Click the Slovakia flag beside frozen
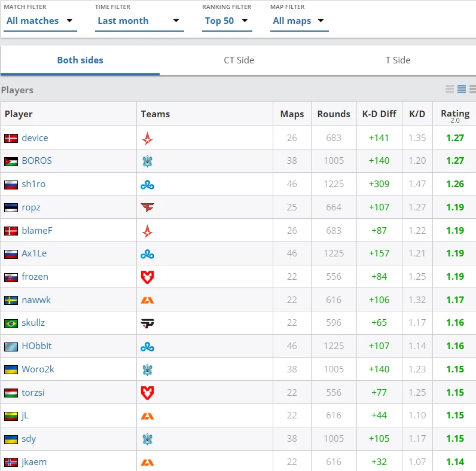 pos(11,277)
